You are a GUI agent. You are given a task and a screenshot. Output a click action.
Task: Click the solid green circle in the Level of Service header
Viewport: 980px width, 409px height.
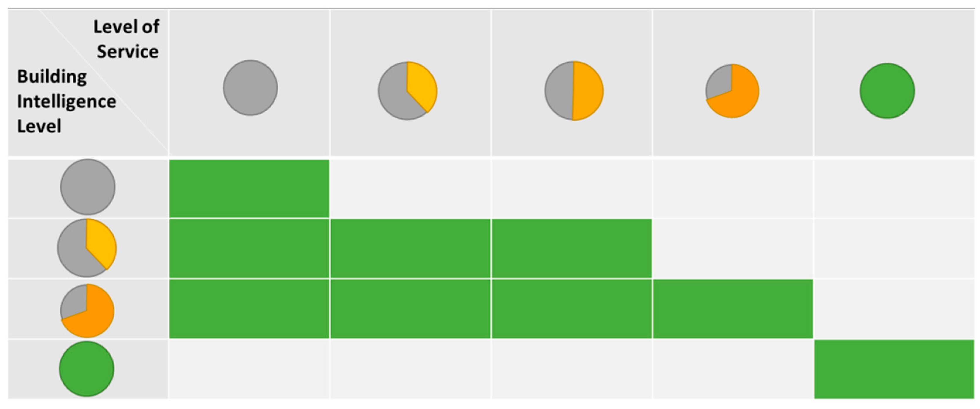[x=887, y=91]
